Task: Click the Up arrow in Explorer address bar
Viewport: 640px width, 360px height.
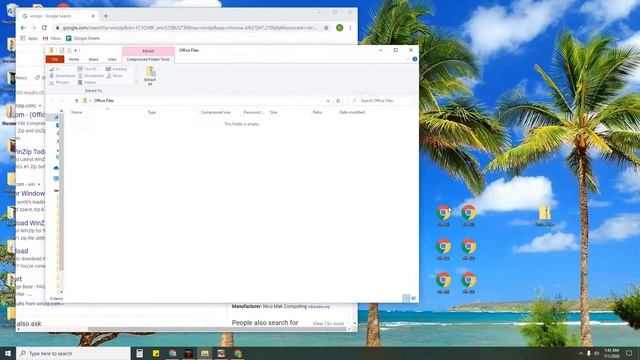Action: (76, 100)
